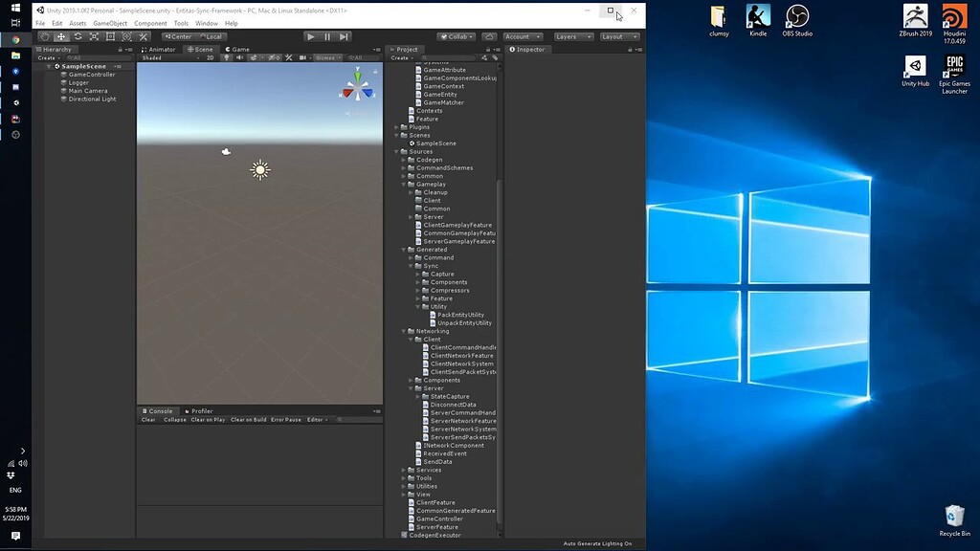Select Main Camera in the Hierarchy
The height and width of the screenshot is (551, 980).
90,90
